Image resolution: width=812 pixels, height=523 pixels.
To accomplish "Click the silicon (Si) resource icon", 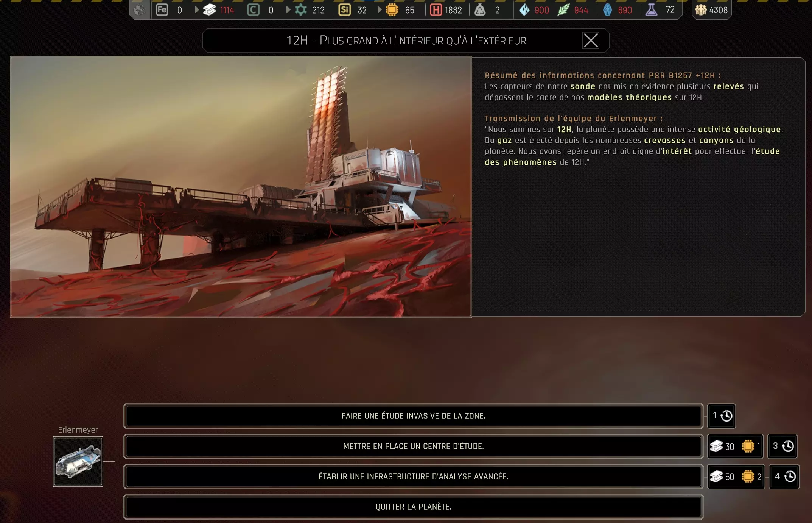I will pyautogui.click(x=344, y=10).
